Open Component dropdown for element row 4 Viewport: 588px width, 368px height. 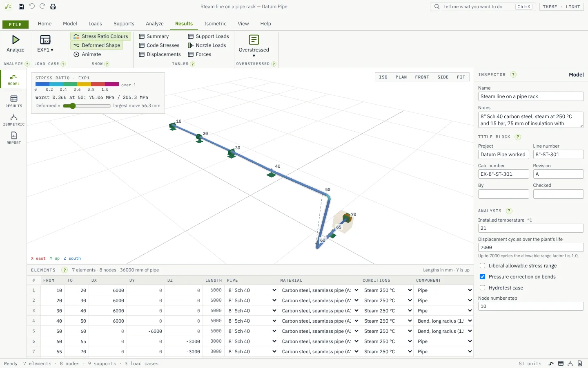[444, 321]
